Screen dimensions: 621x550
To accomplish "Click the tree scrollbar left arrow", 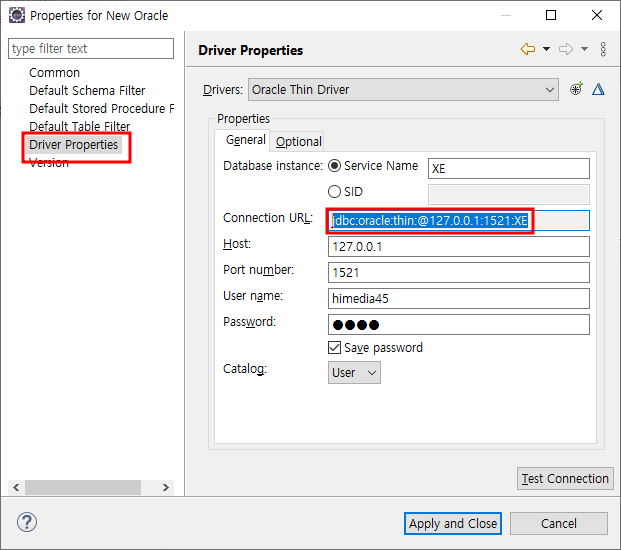I will [16, 487].
